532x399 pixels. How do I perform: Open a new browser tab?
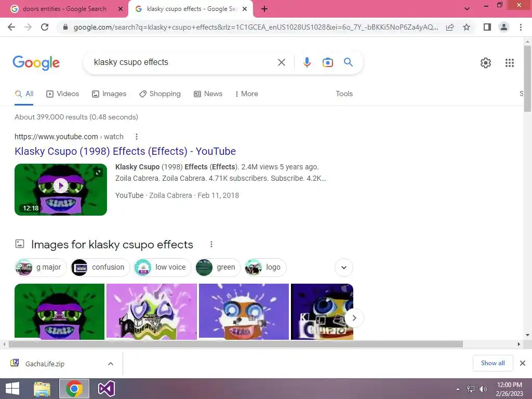(264, 9)
